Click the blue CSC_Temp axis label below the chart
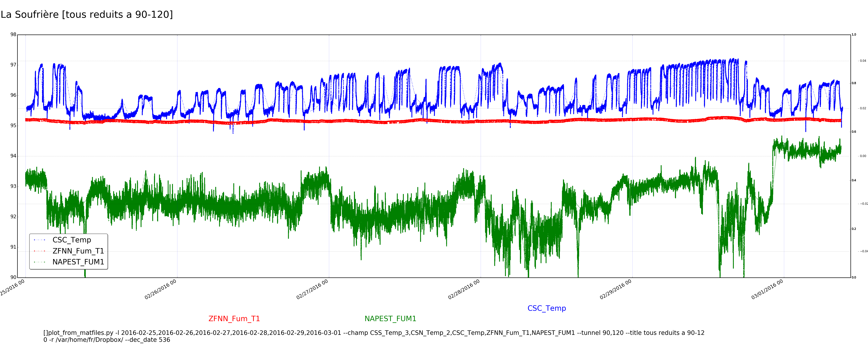Screen dimensions: 868x347 pyautogui.click(x=546, y=308)
